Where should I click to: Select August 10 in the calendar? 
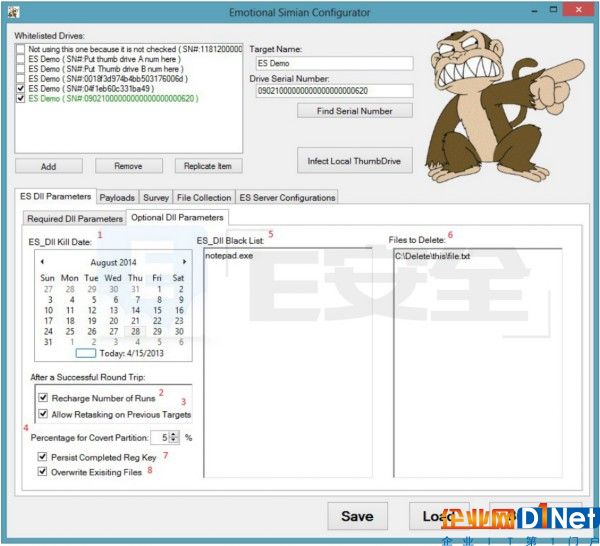49,310
